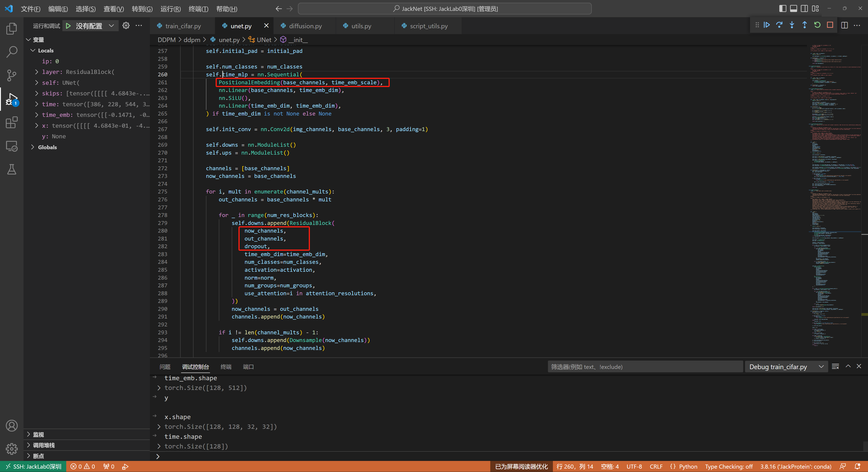868x472 pixels.
Task: Click the debug console filter field
Action: coord(645,367)
